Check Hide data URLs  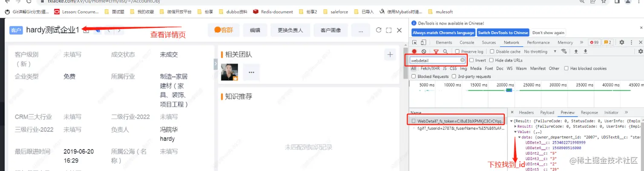coord(492,60)
